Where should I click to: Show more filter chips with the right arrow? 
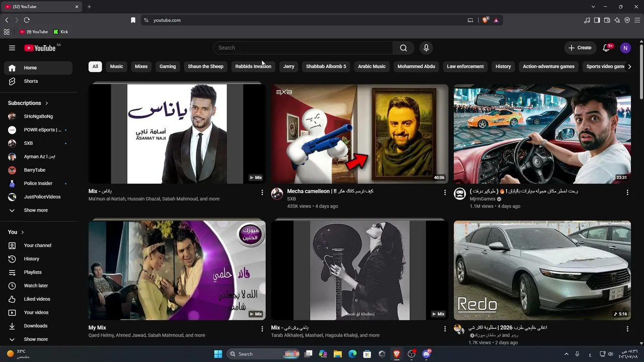tap(629, 66)
